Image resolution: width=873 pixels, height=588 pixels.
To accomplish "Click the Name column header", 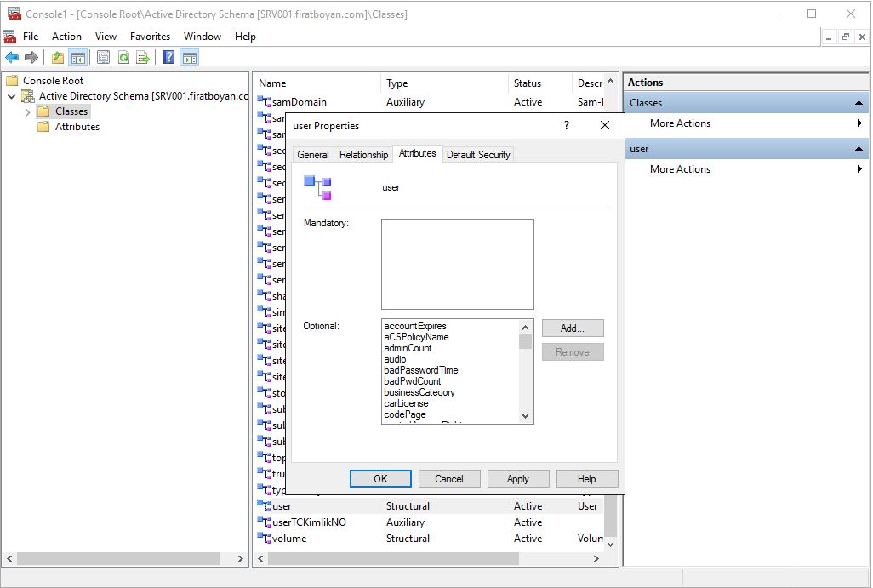I will 317,83.
